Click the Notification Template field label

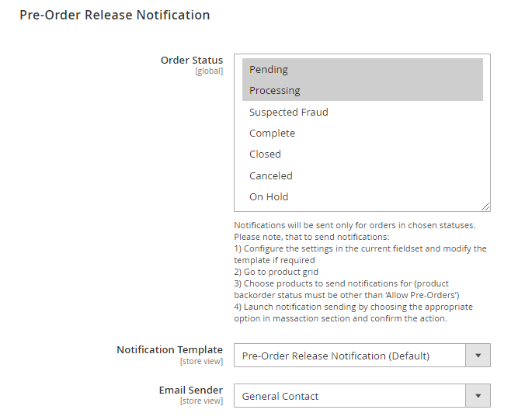[169, 349]
